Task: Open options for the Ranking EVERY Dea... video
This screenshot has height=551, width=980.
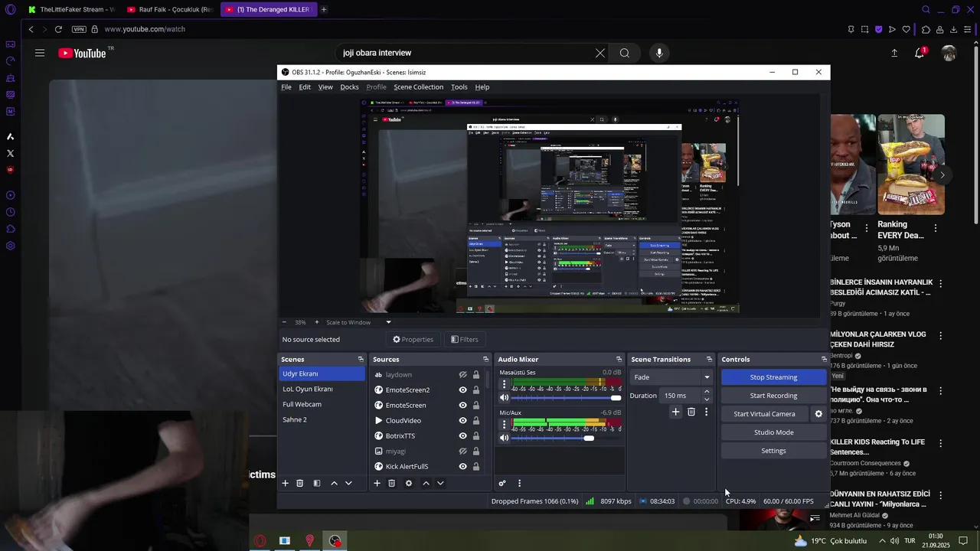Action: 935,227
